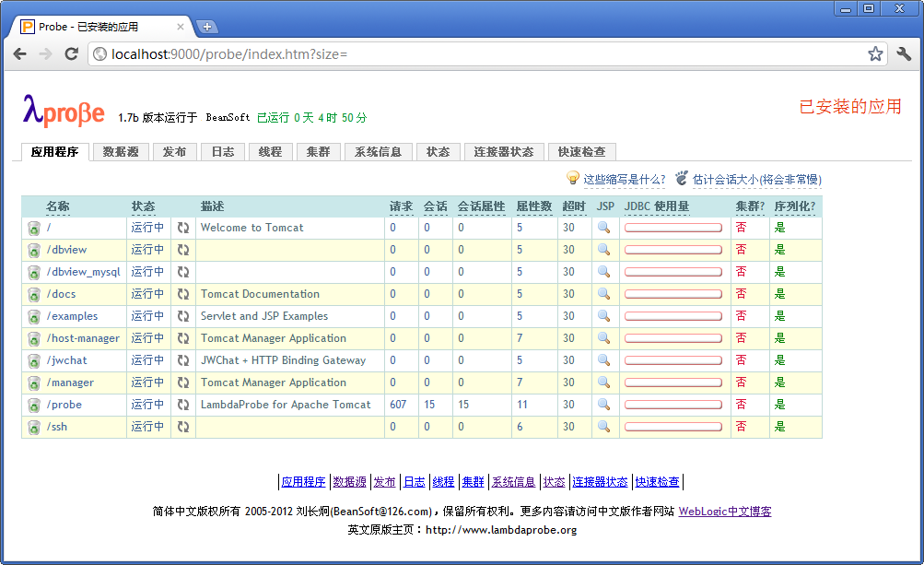Click the undeploy trash icon for /probe
The width and height of the screenshot is (924, 565).
pyautogui.click(x=34, y=406)
